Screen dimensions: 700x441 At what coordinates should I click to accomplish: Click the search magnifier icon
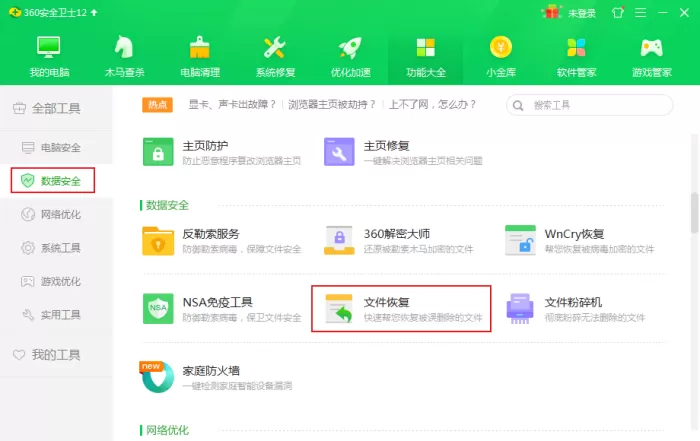[x=518, y=106]
